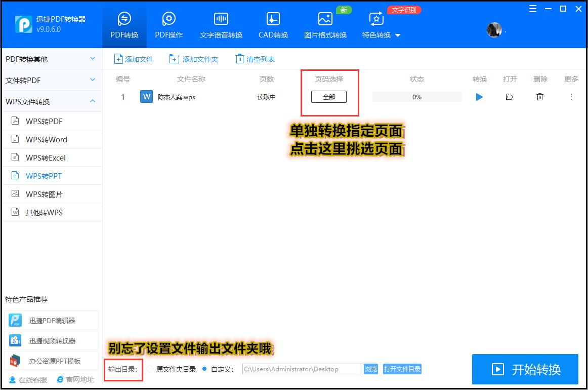
Task: Expand the 特色转换 dropdown menu
Action: pyautogui.click(x=382, y=35)
